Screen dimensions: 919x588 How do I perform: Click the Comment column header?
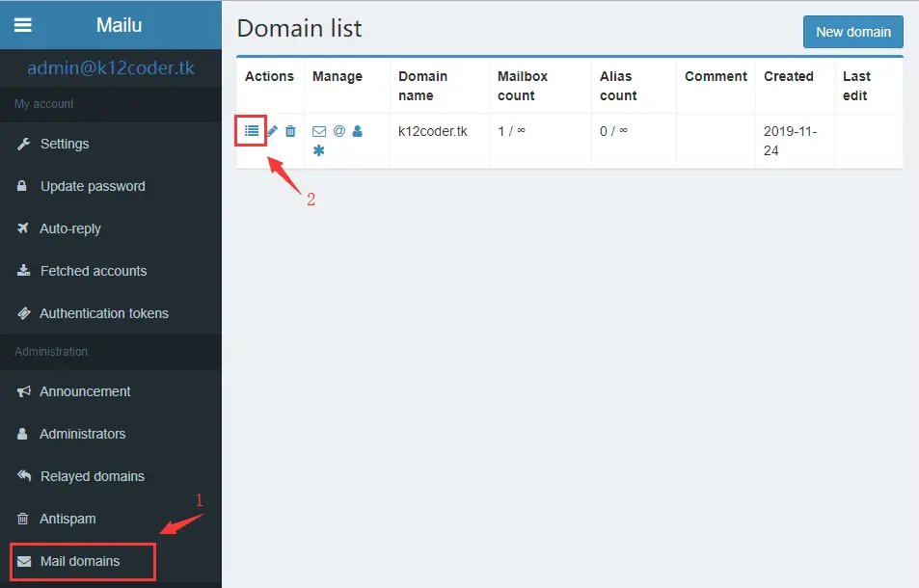[716, 76]
